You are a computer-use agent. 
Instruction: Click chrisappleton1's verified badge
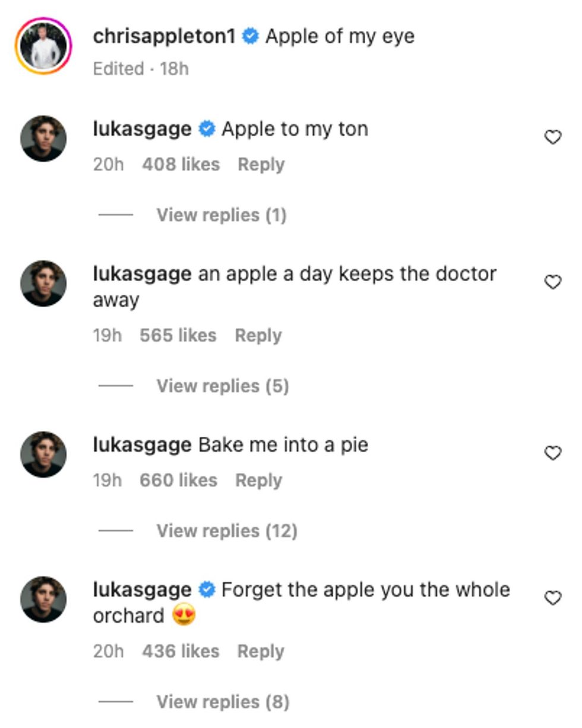[x=250, y=34]
